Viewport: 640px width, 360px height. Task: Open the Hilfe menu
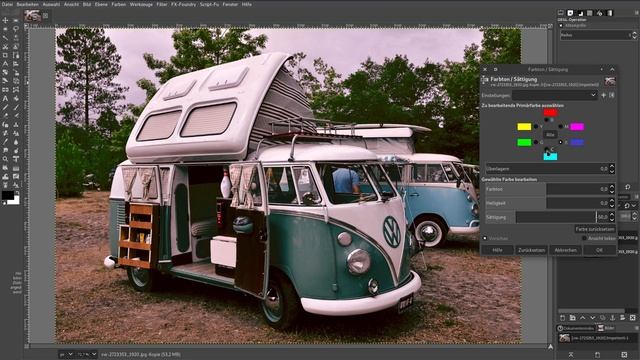[247, 4]
